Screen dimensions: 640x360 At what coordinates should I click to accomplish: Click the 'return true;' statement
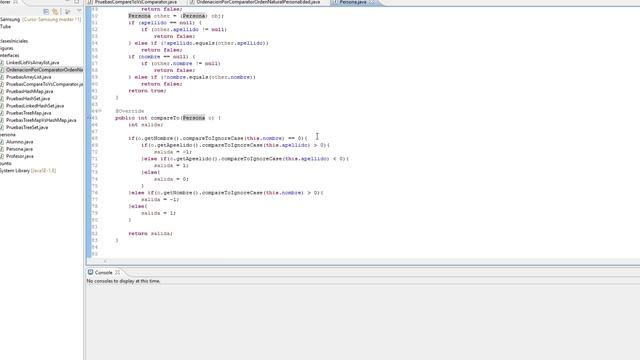(x=147, y=91)
